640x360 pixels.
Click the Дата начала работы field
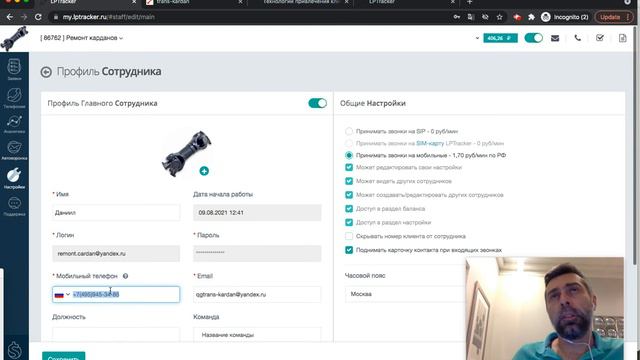(257, 213)
